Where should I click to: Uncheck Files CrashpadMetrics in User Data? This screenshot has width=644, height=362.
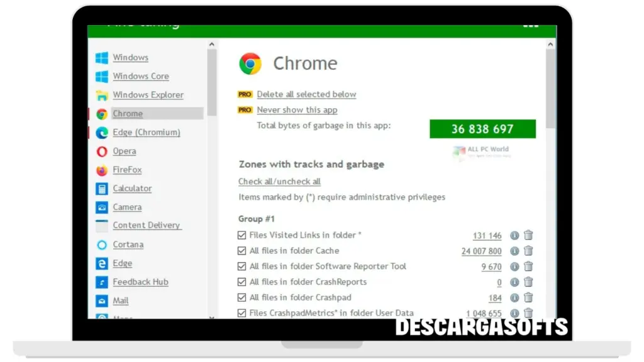[x=242, y=313]
